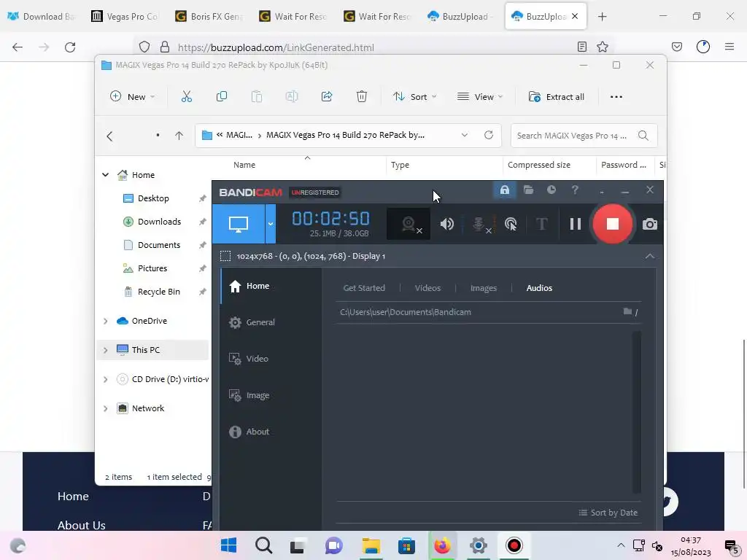Viewport: 747px width, 560px height.
Task: Open Documents in Explorer sidebar
Action: click(x=159, y=245)
